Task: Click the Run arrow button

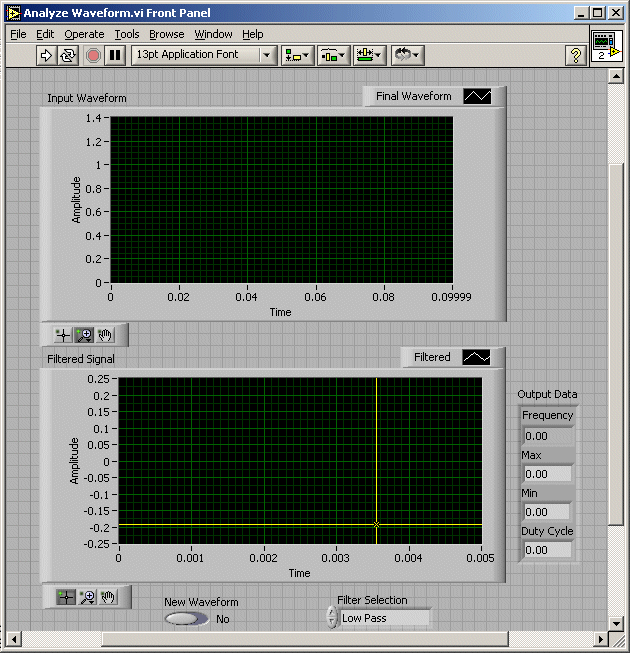Action: click(x=46, y=55)
